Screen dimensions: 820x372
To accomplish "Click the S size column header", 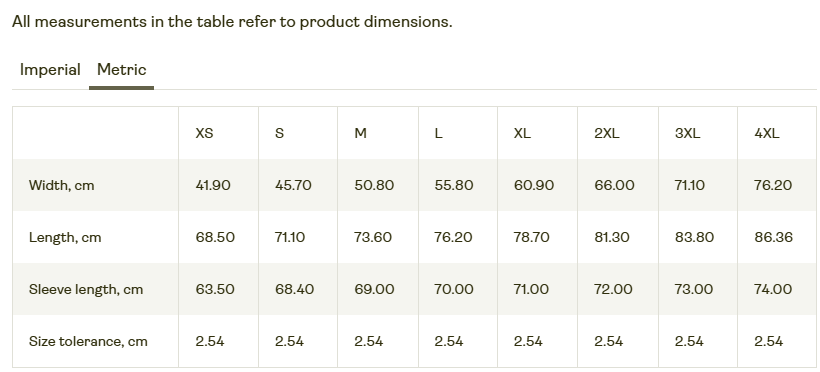I will point(279,133).
